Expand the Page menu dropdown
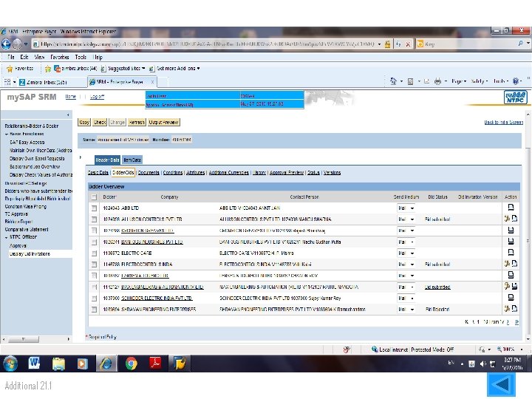 coord(459,81)
